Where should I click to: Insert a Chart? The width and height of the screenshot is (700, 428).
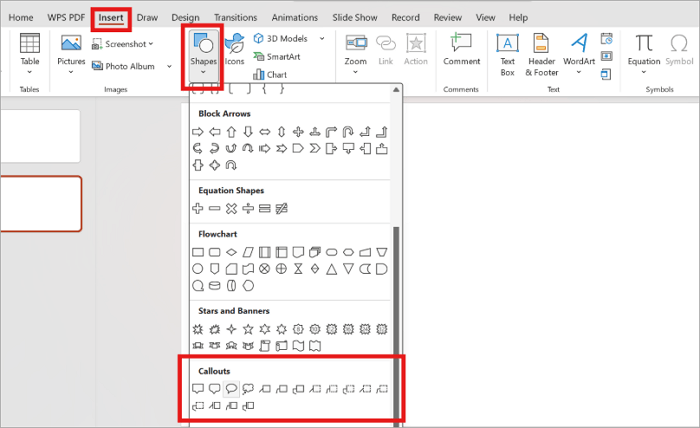(270, 75)
